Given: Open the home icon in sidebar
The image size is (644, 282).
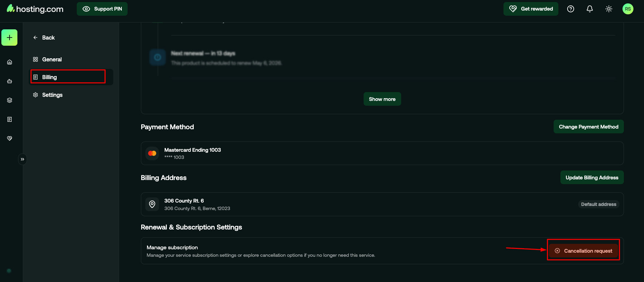Looking at the screenshot, I should [10, 62].
